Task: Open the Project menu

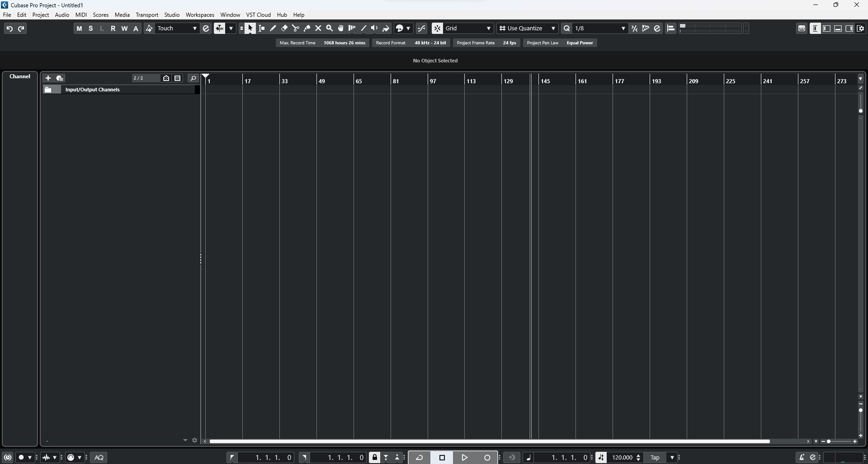Action: point(41,15)
